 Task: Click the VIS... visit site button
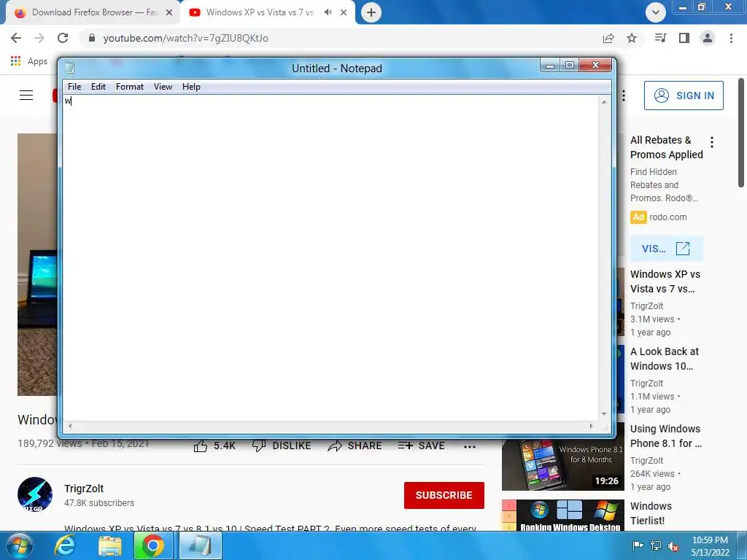[x=666, y=248]
